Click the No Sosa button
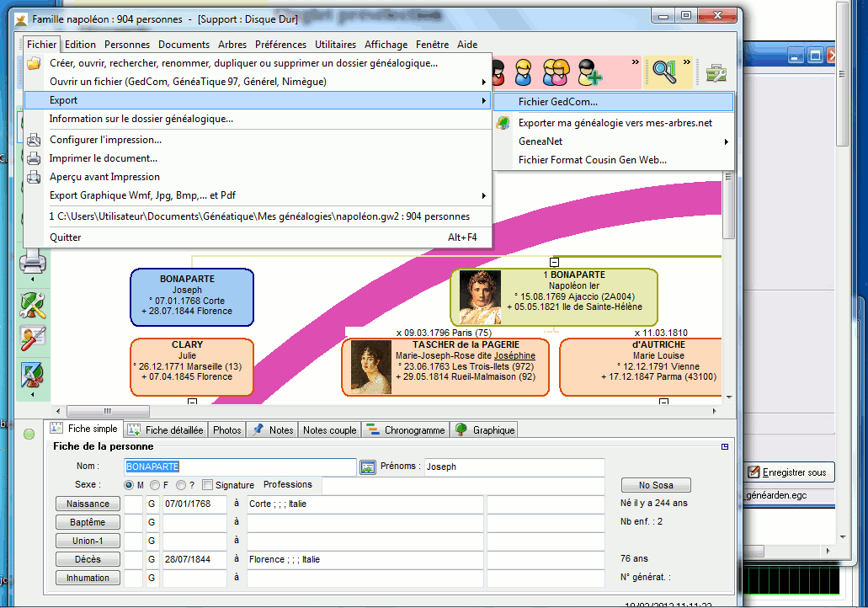This screenshot has width=868, height=608. [656, 485]
